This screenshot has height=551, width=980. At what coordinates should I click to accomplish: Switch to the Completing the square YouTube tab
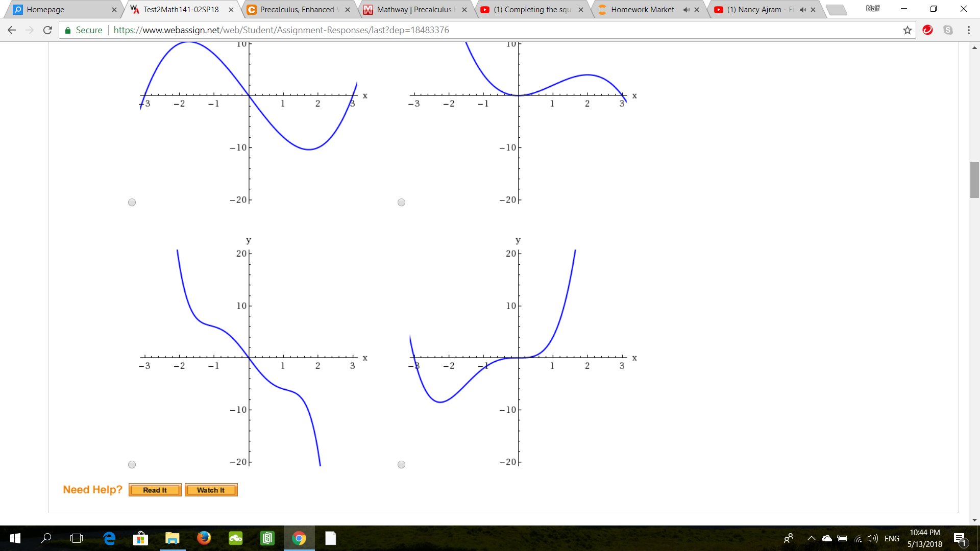tap(531, 9)
